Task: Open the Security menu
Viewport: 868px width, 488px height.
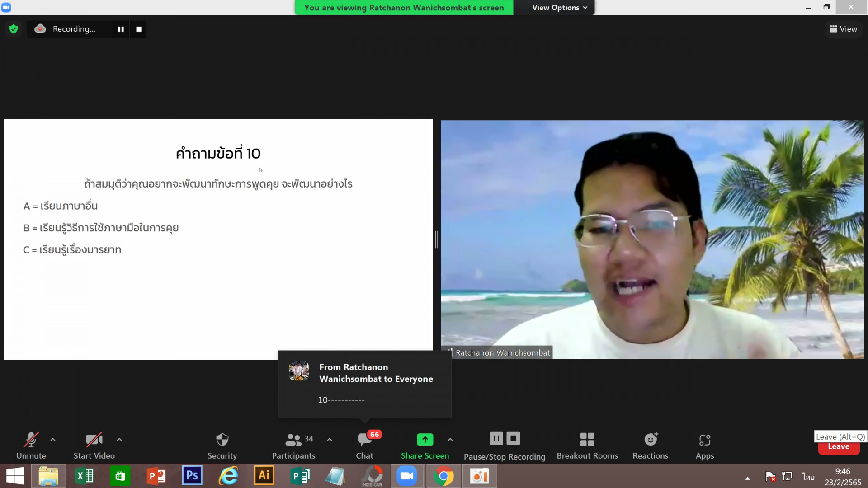Action: click(222, 446)
